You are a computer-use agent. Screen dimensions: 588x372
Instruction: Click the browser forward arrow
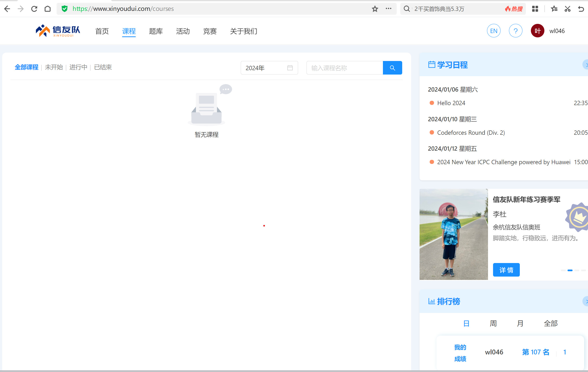[x=21, y=9]
